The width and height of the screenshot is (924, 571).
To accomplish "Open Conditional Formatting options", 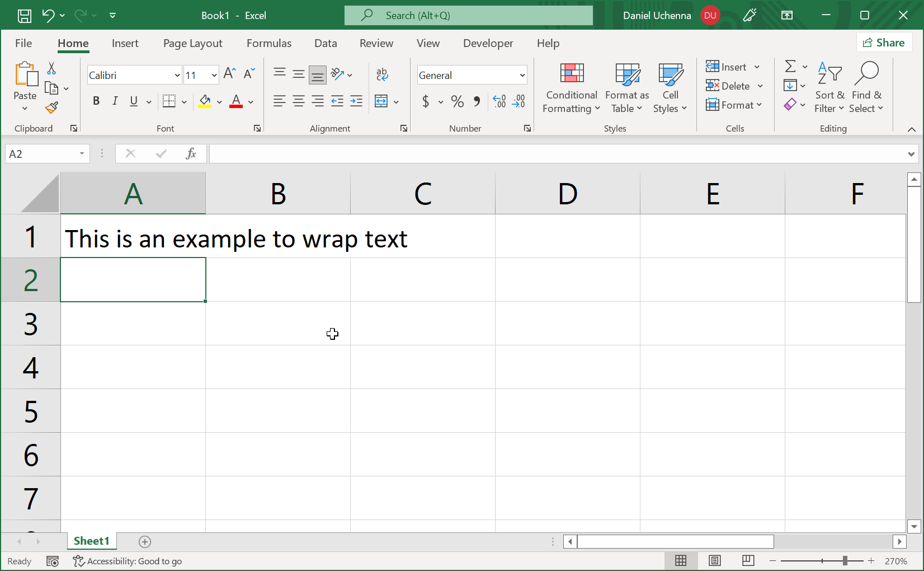I will 571,88.
